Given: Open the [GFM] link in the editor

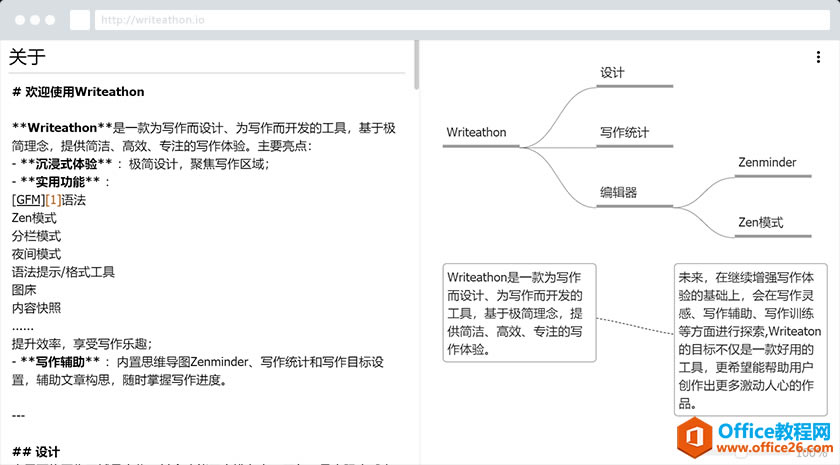Looking at the screenshot, I should tap(28, 200).
